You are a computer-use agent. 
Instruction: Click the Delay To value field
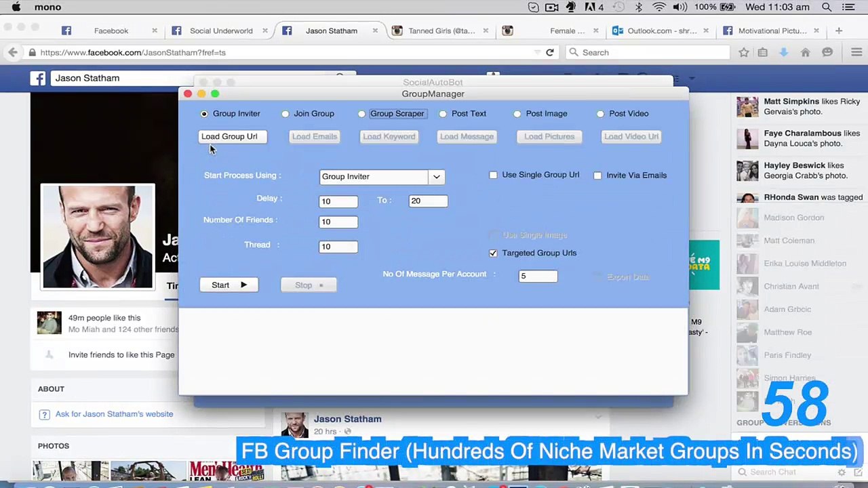click(428, 201)
